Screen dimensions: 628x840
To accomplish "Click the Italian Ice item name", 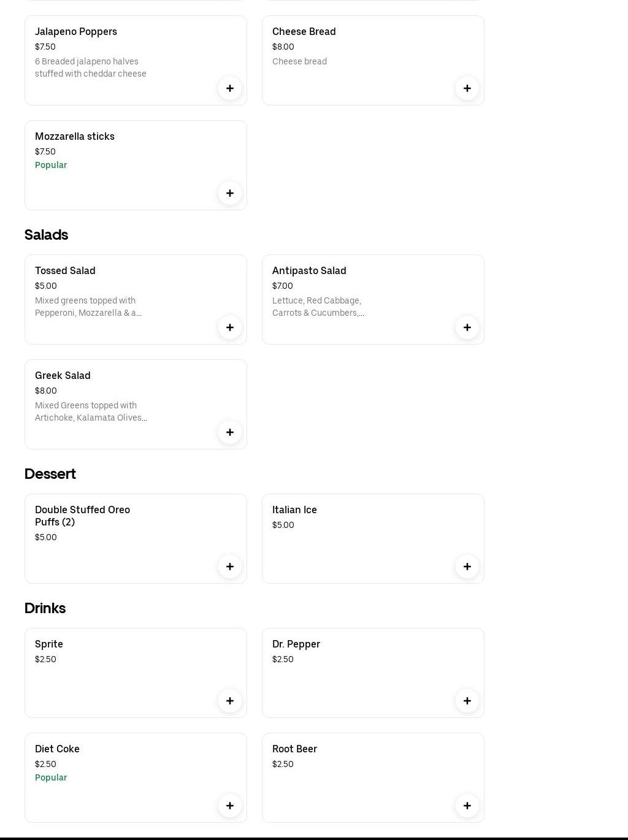I will [x=294, y=510].
